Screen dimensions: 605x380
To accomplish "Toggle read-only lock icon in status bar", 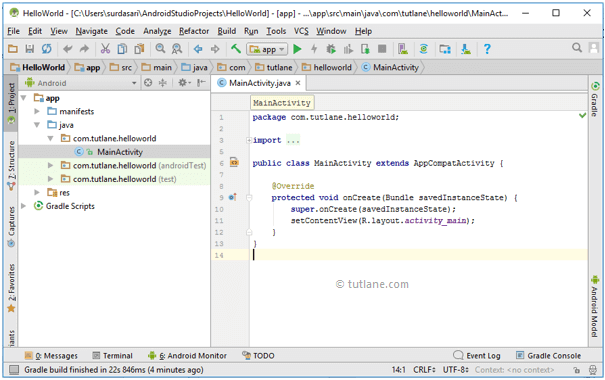I will click(x=576, y=370).
